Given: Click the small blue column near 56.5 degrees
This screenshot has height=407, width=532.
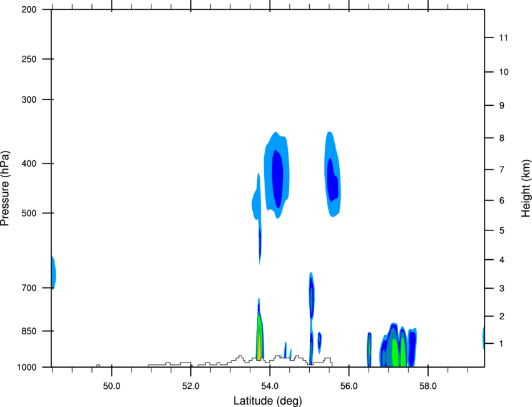Looking at the screenshot, I should [369, 349].
